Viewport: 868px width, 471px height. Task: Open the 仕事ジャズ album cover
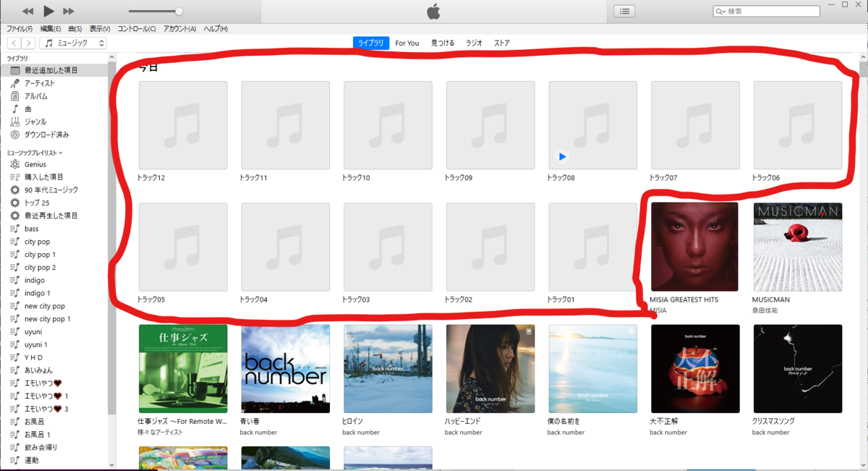(x=183, y=369)
